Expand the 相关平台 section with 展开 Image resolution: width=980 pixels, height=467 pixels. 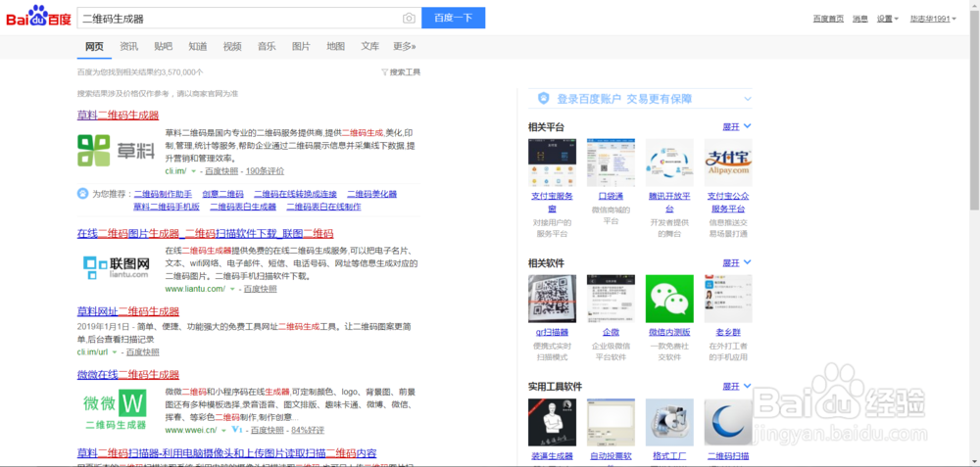[737, 126]
